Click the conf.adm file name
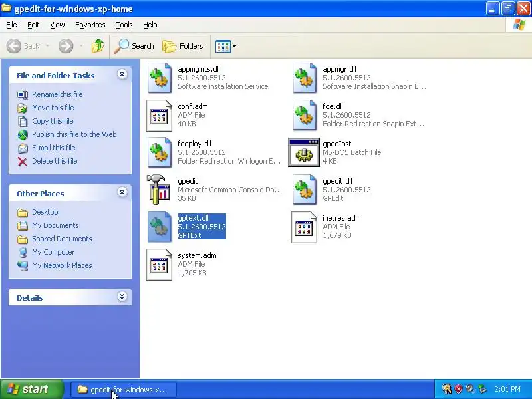Viewport: 532px width, 399px height. [x=193, y=106]
